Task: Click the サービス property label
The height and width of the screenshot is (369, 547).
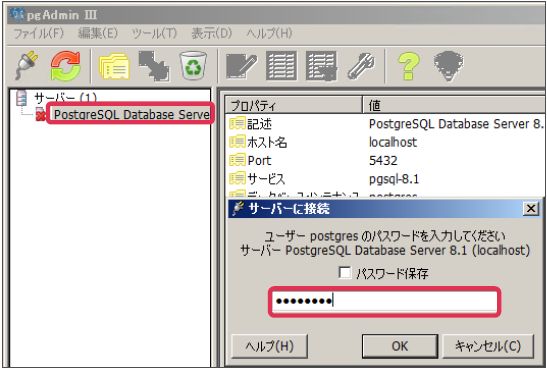Action: pos(266,179)
